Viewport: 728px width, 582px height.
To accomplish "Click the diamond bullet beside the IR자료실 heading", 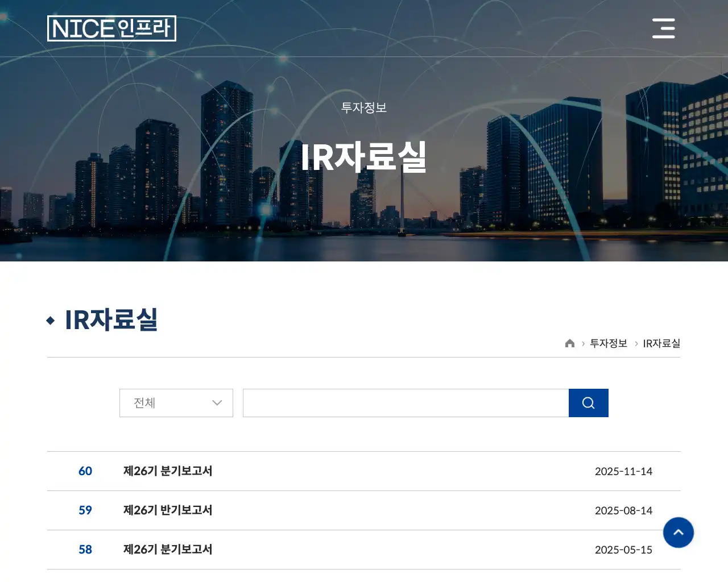I will [x=51, y=321].
